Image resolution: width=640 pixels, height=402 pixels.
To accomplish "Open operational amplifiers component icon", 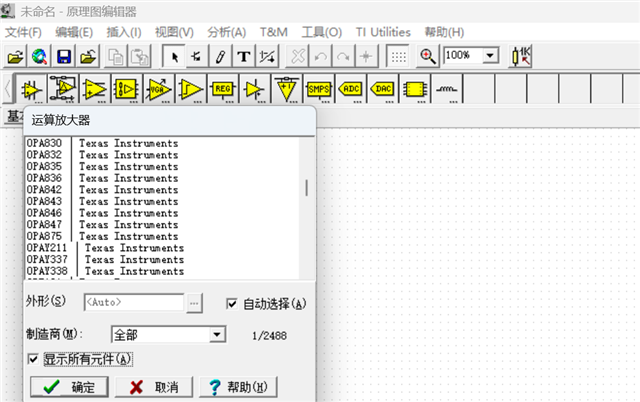I will pos(31,89).
